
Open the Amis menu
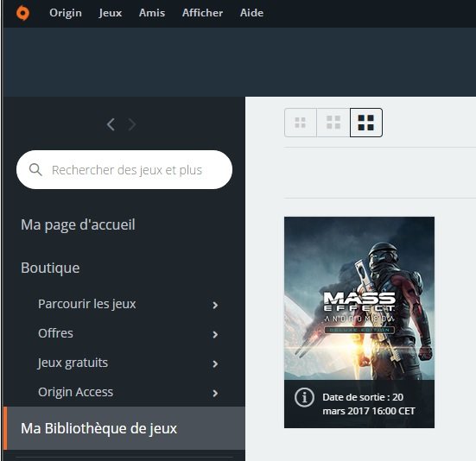pyautogui.click(x=152, y=13)
